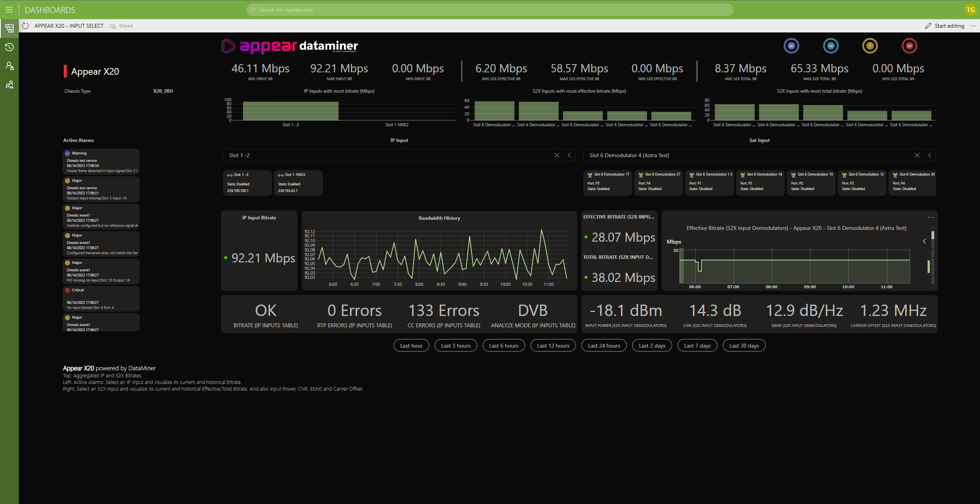
Task: Click the Start editing link
Action: 949,26
